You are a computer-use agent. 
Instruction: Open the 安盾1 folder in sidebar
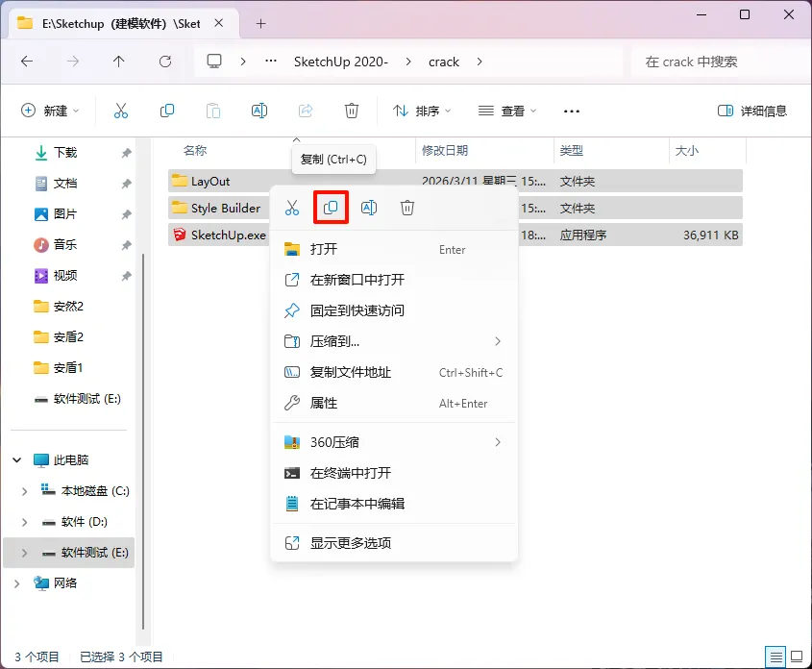click(x=68, y=367)
